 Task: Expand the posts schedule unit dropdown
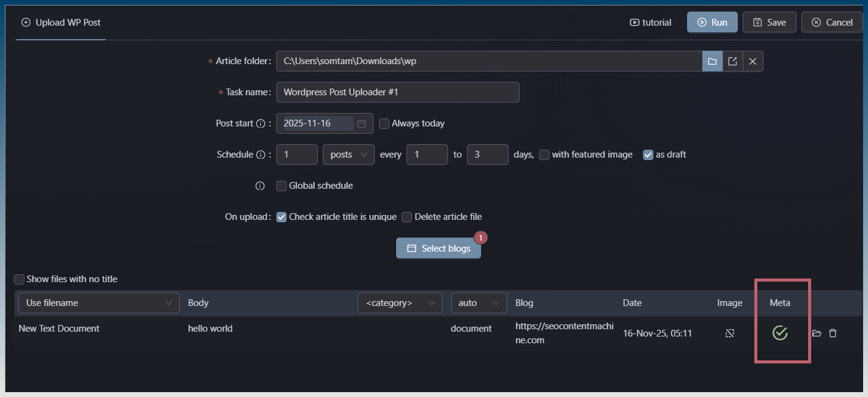click(348, 155)
